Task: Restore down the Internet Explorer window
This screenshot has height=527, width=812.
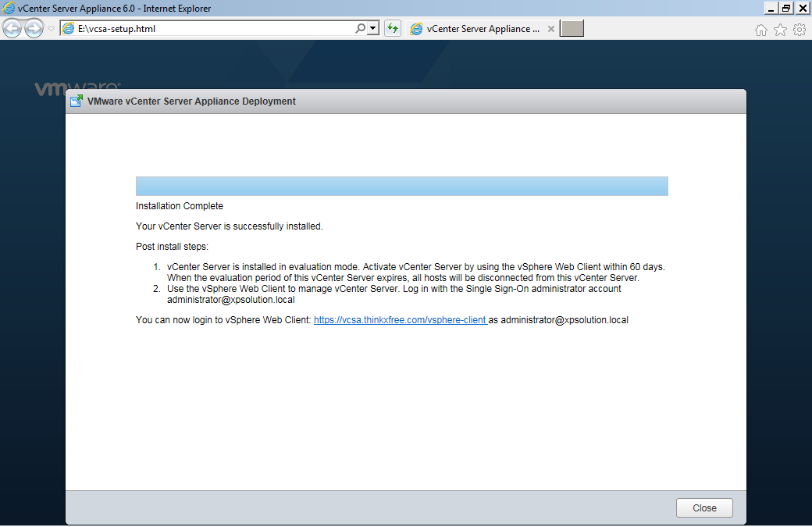Action: click(787, 9)
